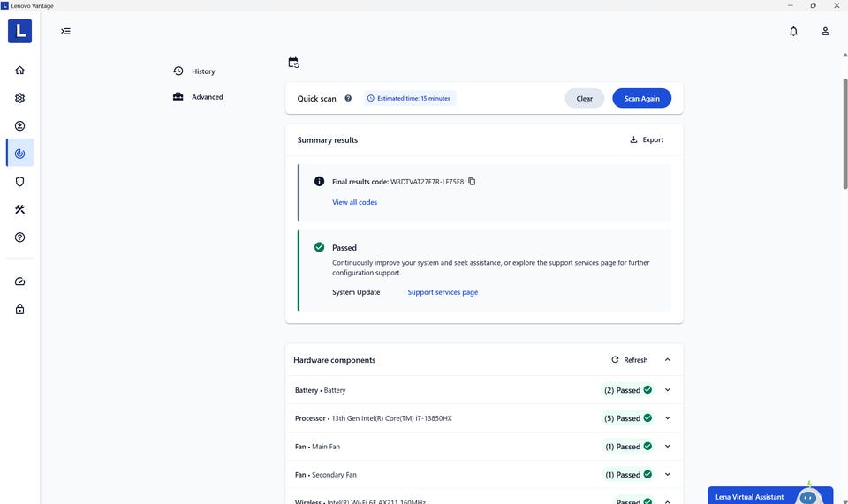Viewport: 848px width, 504px height.
Task: Open device settings gear icon in sidebar
Action: tap(19, 98)
